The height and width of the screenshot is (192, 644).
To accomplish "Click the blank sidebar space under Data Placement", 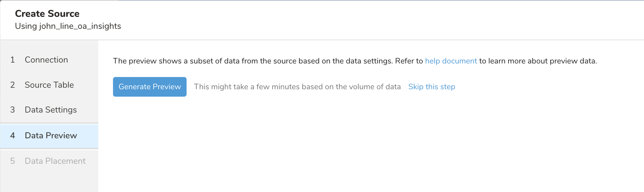I will click(x=49, y=181).
